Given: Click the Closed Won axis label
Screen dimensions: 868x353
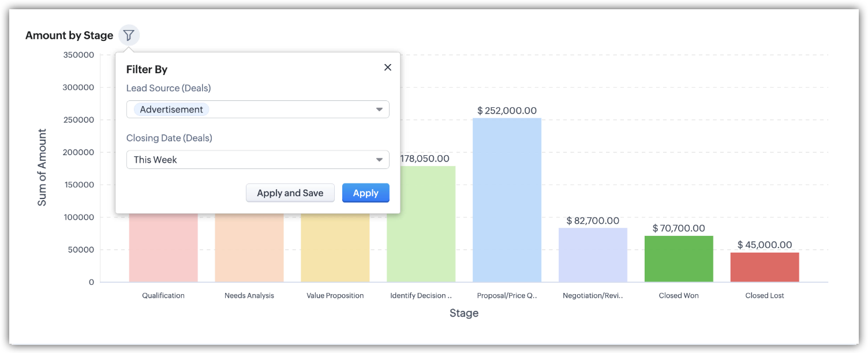Looking at the screenshot, I should tap(679, 295).
